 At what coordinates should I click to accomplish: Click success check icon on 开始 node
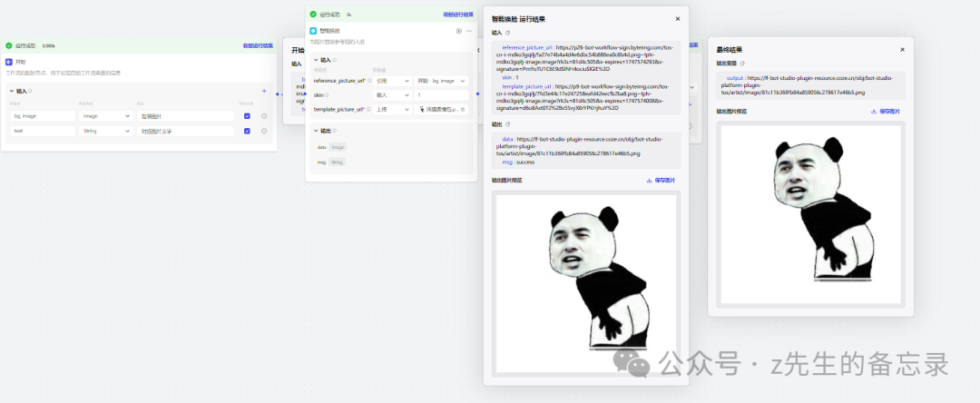click(x=9, y=45)
